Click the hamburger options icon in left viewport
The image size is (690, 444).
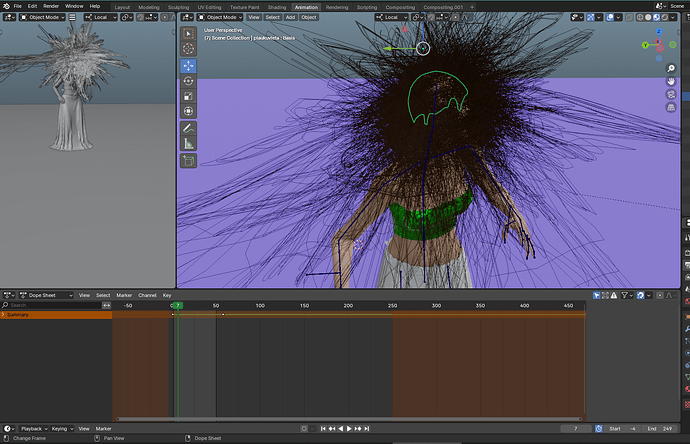pyautogui.click(x=72, y=17)
